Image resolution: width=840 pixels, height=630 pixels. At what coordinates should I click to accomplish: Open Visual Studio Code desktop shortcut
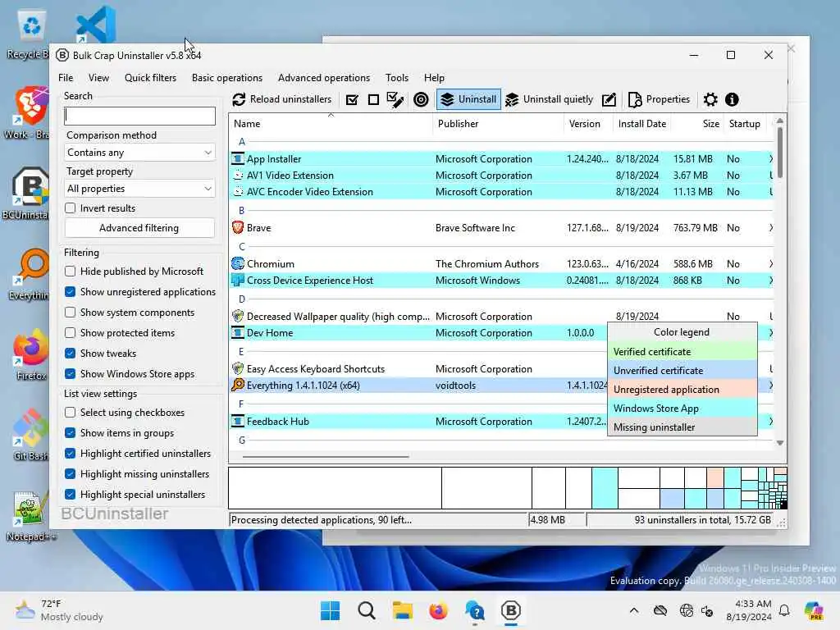[x=97, y=24]
